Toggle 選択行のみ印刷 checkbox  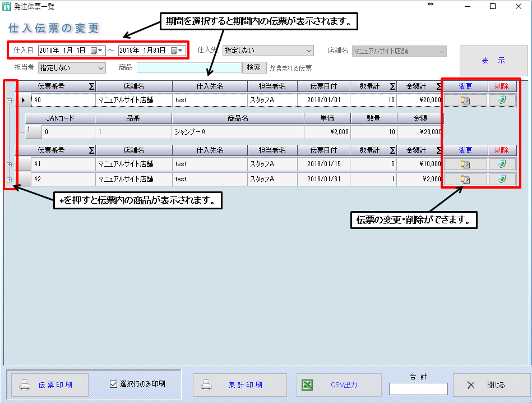113,384
